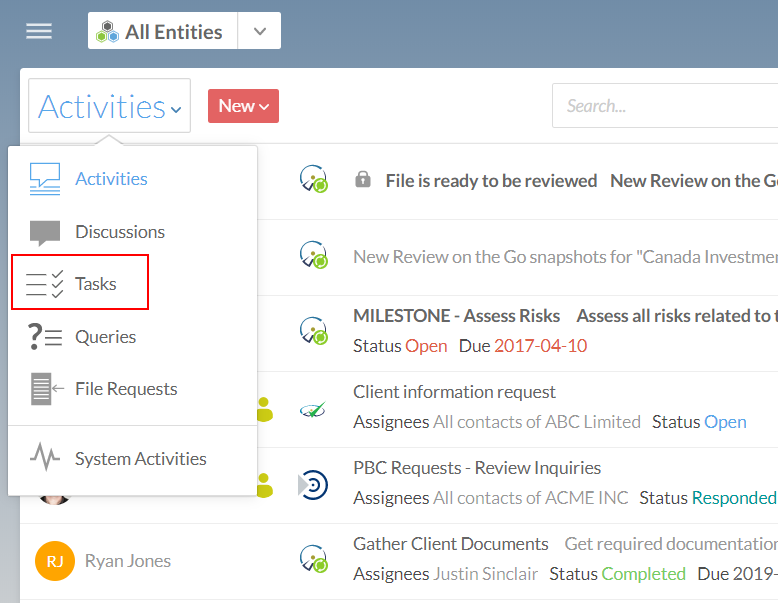Click the icon beside New Review on the Go snapshots
This screenshot has width=778, height=603.
(314, 255)
